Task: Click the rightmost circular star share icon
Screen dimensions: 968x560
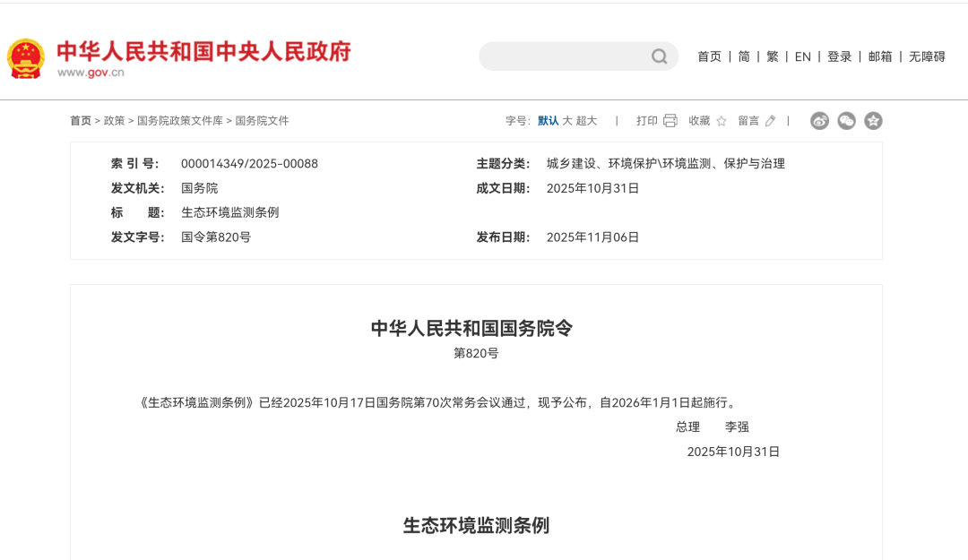Action: (873, 120)
